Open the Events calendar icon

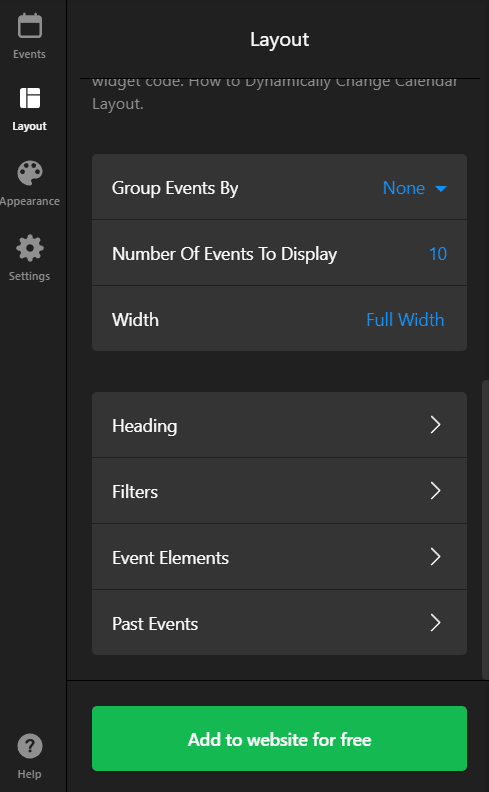point(30,26)
